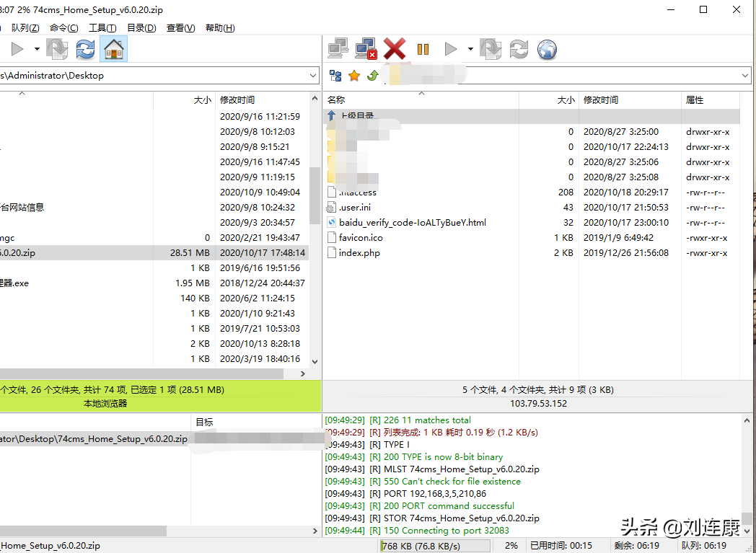Select favicon.ico in remote file list
The image size is (756, 553).
tap(361, 238)
